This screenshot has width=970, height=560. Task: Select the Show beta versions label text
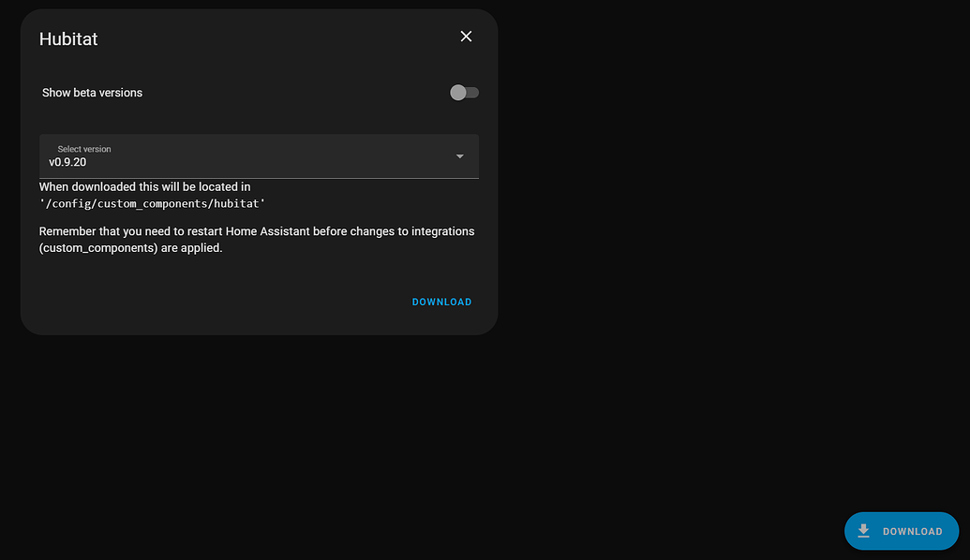(91, 92)
